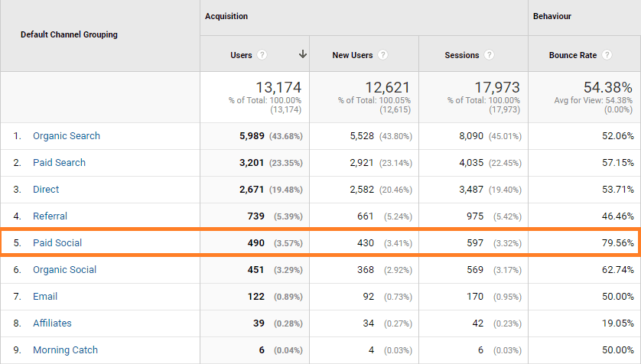Select Default Channel Grouping header
The width and height of the screenshot is (641, 364).
[69, 34]
